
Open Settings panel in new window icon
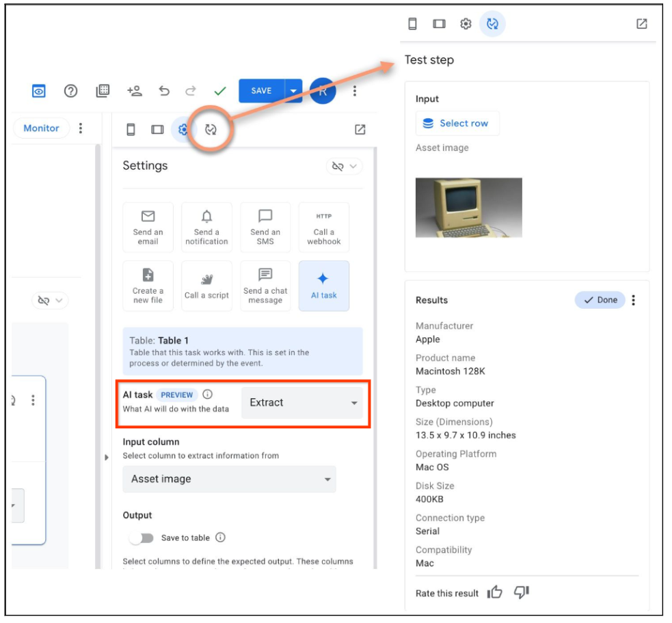coord(360,129)
